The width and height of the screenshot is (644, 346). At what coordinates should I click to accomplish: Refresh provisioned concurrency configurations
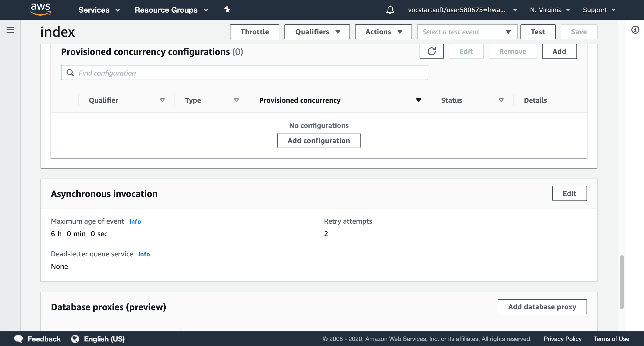click(x=431, y=51)
